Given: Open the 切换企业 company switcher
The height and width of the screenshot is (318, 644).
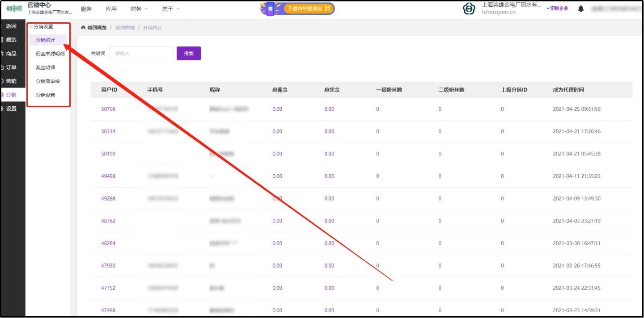Looking at the screenshot, I should [x=558, y=8].
